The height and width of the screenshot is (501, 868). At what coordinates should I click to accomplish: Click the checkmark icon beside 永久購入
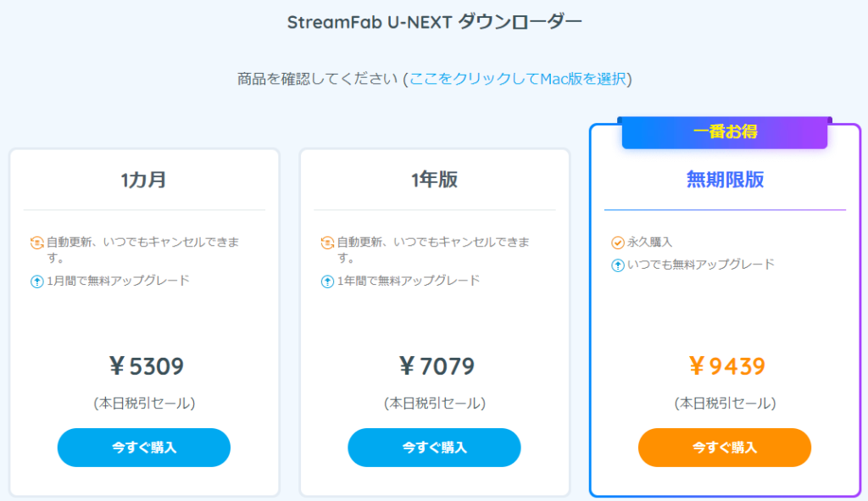[x=618, y=242]
